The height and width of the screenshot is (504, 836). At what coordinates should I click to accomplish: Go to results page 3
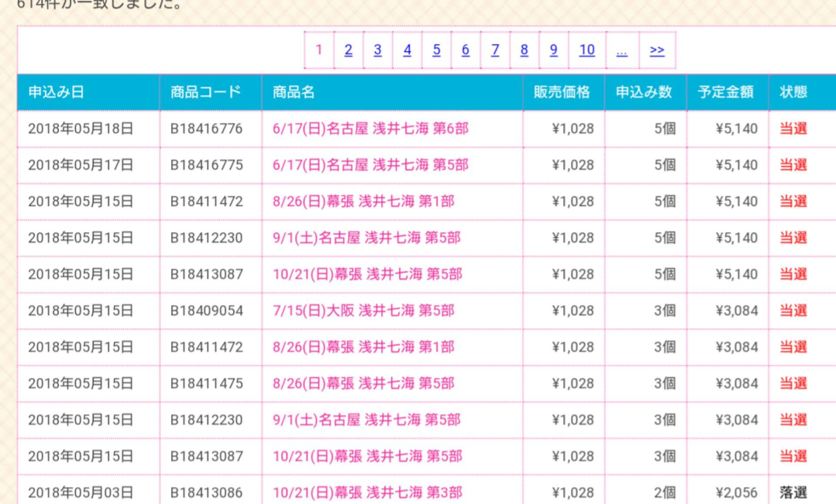(x=378, y=50)
